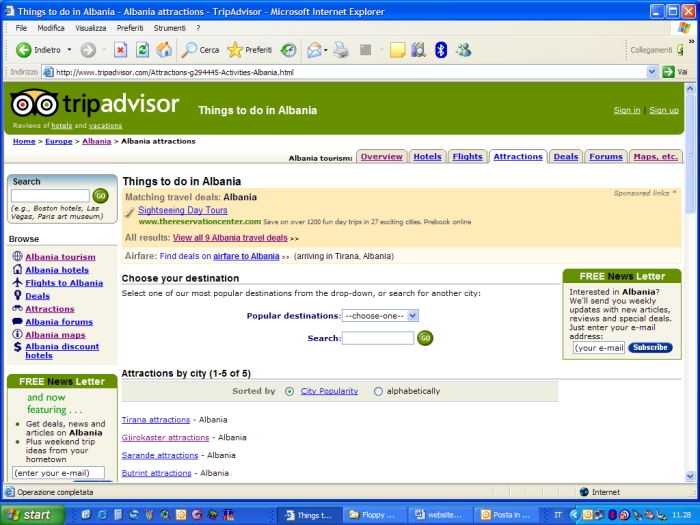
Task: Click the address bar URL field
Action: 344,72
